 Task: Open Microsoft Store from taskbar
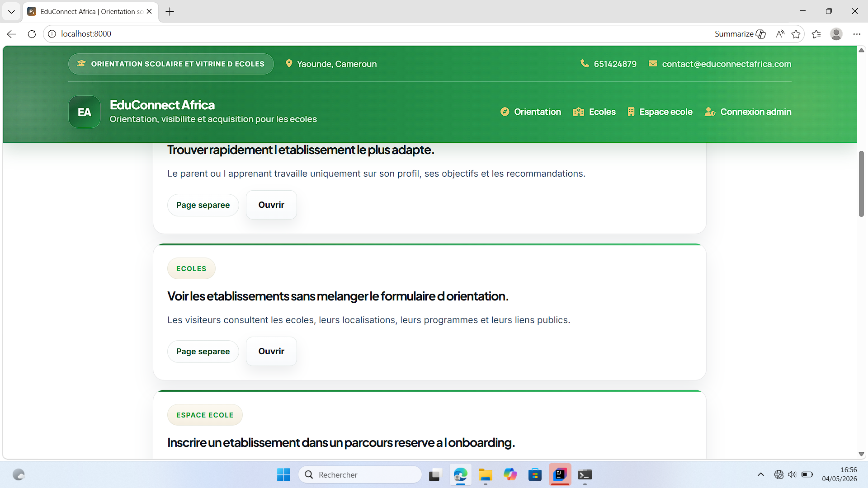coord(535,474)
